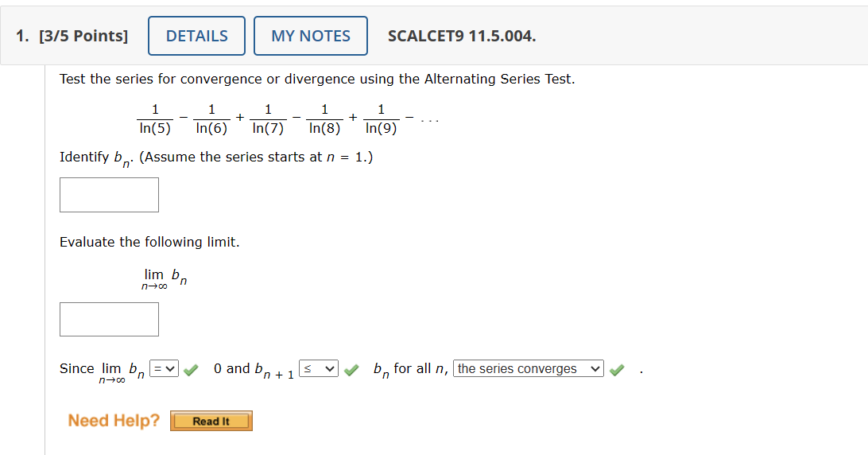Open the DETAILS button
The height and width of the screenshot is (455, 868).
tap(196, 36)
